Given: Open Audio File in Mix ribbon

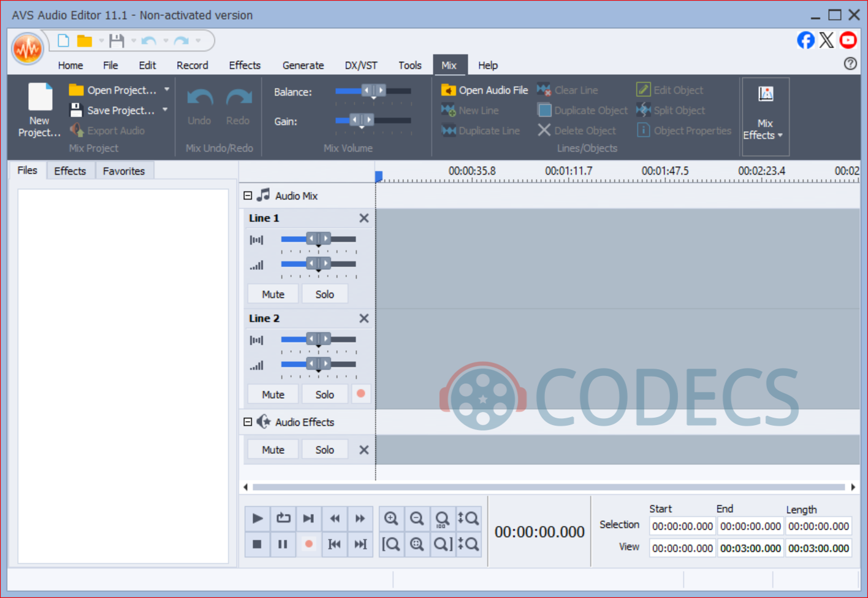Looking at the screenshot, I should coord(484,90).
